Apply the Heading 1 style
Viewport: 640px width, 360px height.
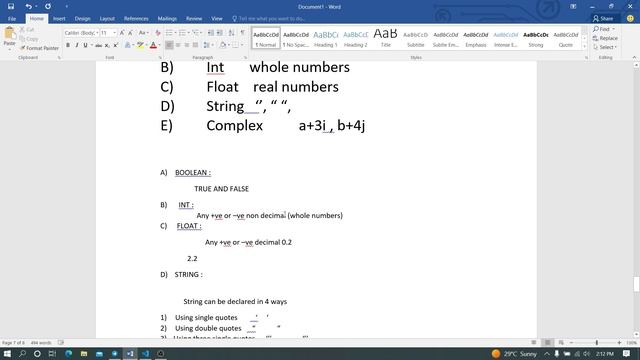[x=326, y=38]
